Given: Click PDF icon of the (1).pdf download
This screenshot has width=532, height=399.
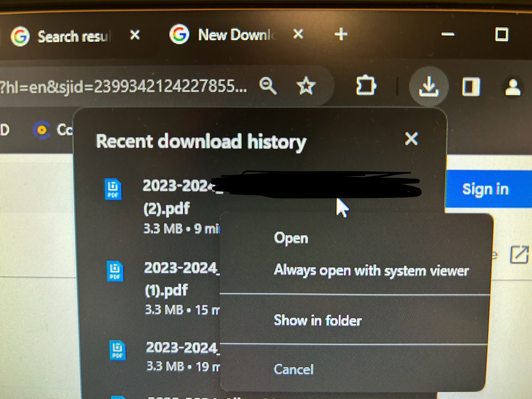Looking at the screenshot, I should click(115, 271).
